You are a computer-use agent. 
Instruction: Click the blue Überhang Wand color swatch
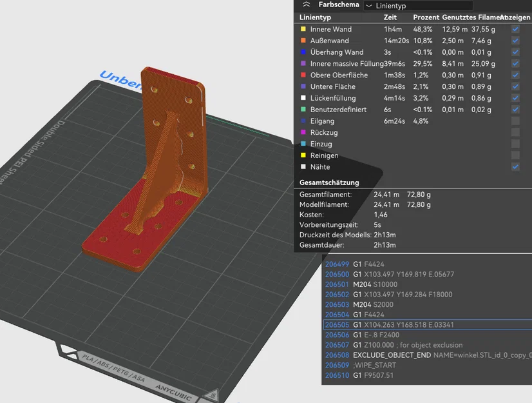click(x=303, y=52)
